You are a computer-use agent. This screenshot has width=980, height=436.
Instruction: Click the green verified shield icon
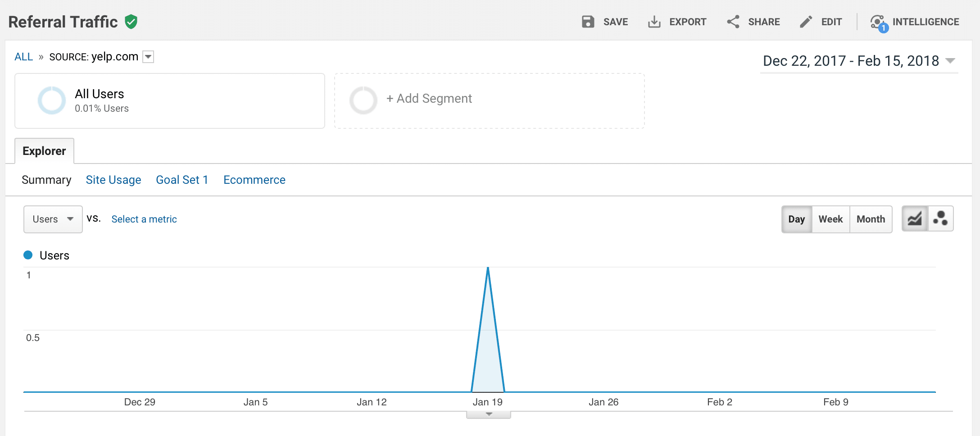(x=131, y=22)
